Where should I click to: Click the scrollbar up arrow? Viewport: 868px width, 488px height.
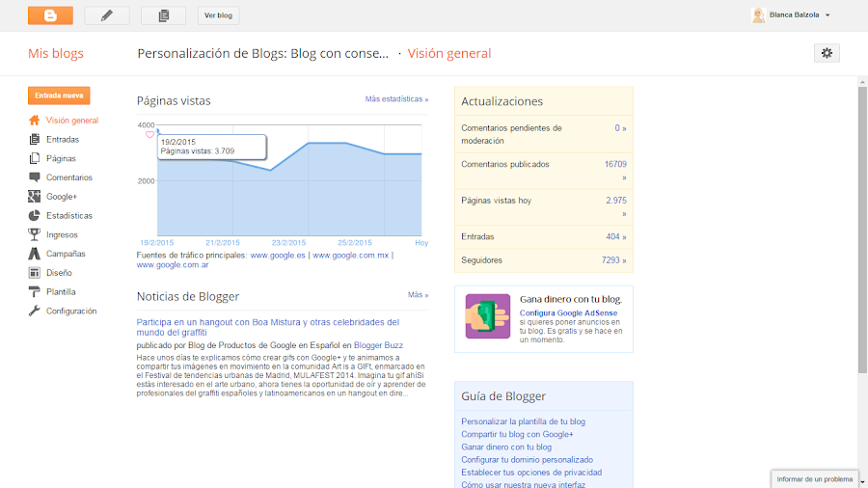click(x=862, y=82)
